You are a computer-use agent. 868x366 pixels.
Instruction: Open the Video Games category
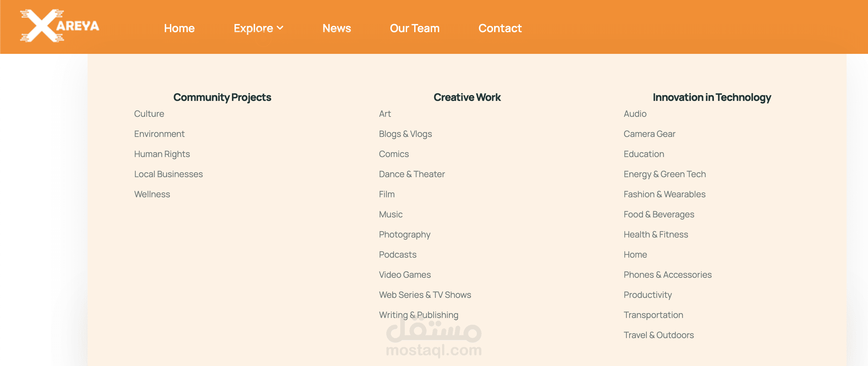[405, 275]
